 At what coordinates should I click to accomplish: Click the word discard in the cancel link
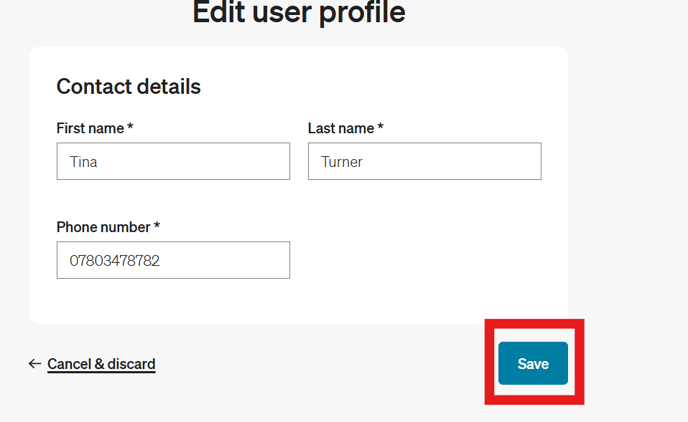point(131,364)
